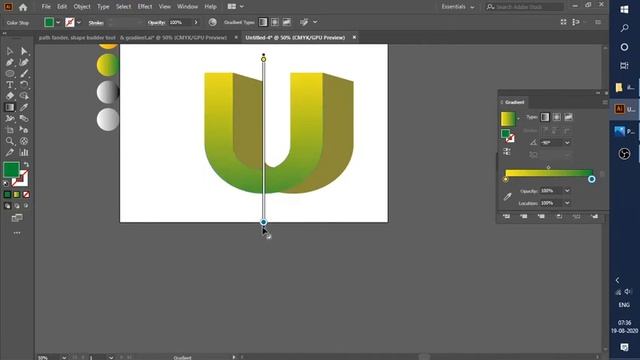Select the Gradient tool in toolbar
640x360 pixels.
pyautogui.click(x=9, y=107)
